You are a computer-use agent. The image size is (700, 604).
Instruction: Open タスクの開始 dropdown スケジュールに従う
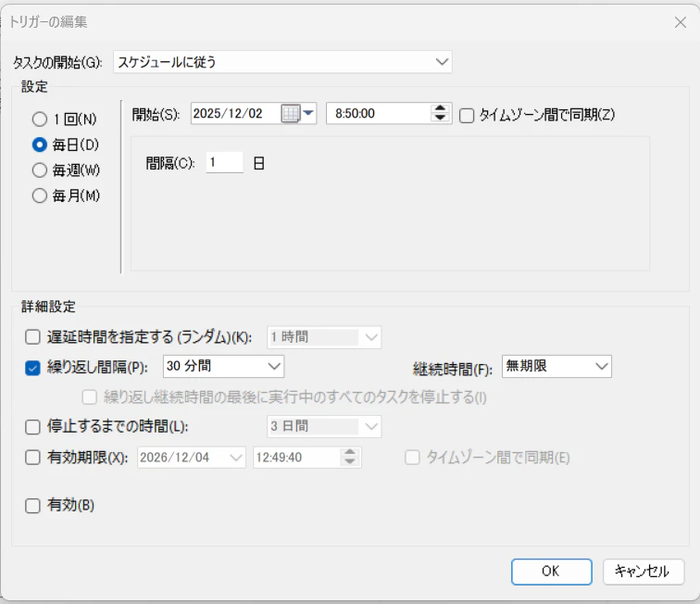click(x=282, y=62)
